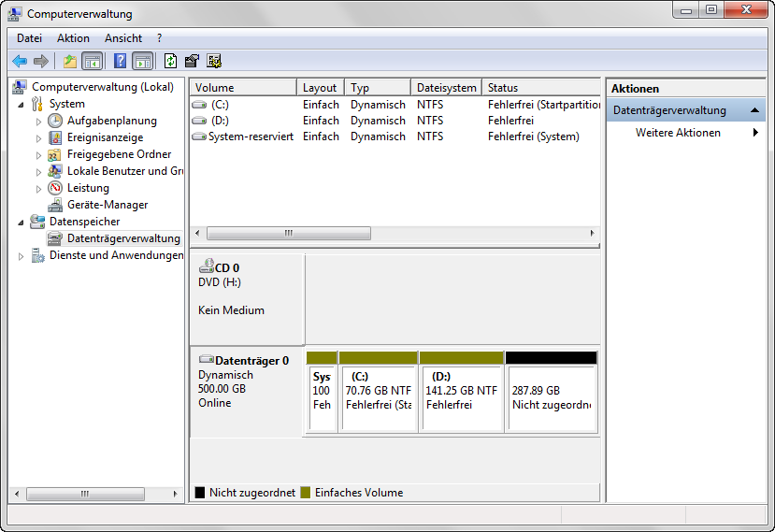Click the black Nicht zugeordnet legend swatch
This screenshot has height=532, width=775.
point(200,493)
